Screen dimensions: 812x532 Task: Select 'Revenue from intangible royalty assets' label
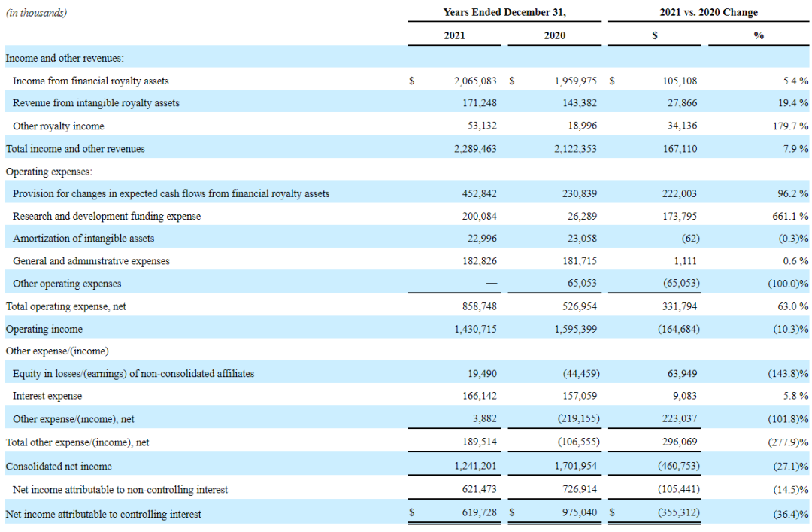(95, 103)
